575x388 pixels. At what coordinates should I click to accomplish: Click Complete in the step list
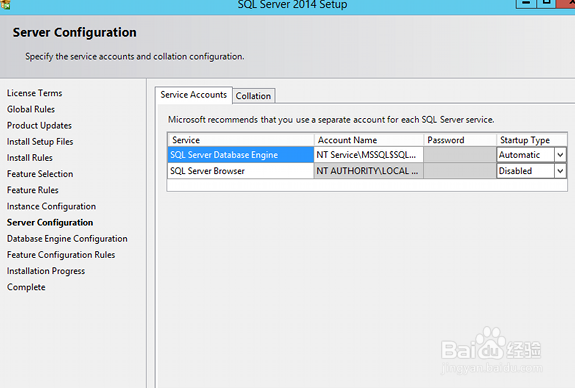pos(26,287)
